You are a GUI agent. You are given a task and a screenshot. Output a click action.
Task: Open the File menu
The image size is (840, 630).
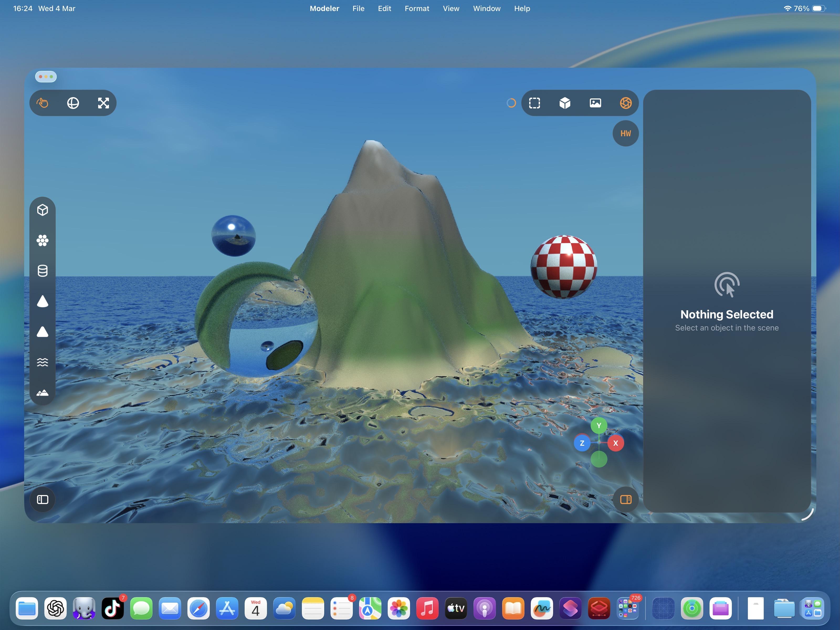[359, 8]
